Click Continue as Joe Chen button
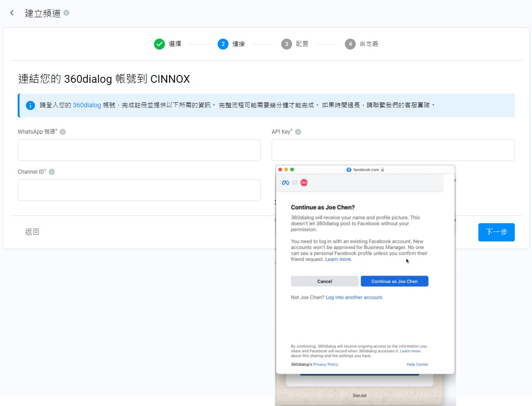The height and width of the screenshot is (406, 532). tap(394, 281)
